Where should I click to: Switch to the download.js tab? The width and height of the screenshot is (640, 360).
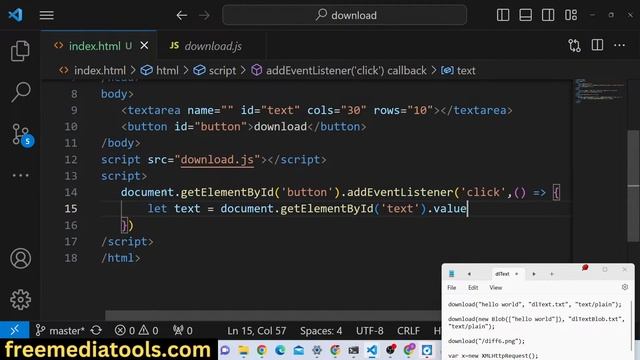(x=213, y=46)
